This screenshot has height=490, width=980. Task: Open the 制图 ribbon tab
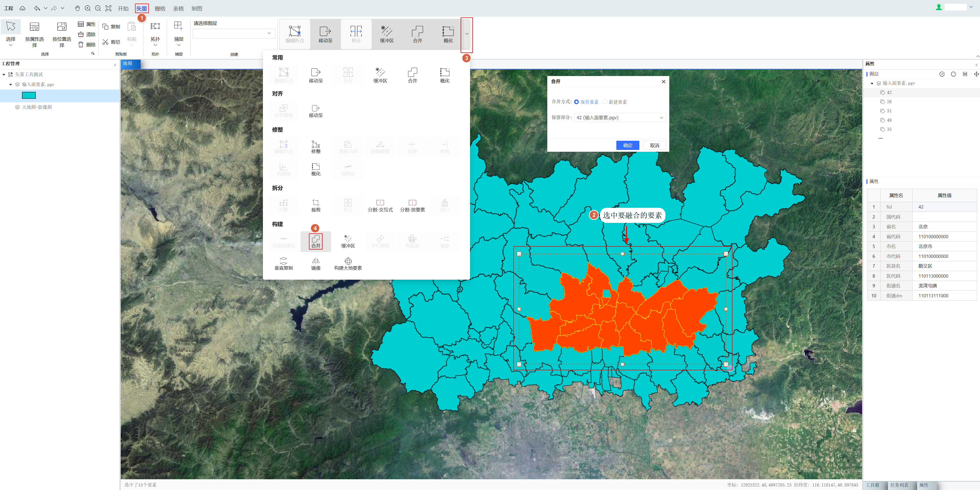point(197,8)
